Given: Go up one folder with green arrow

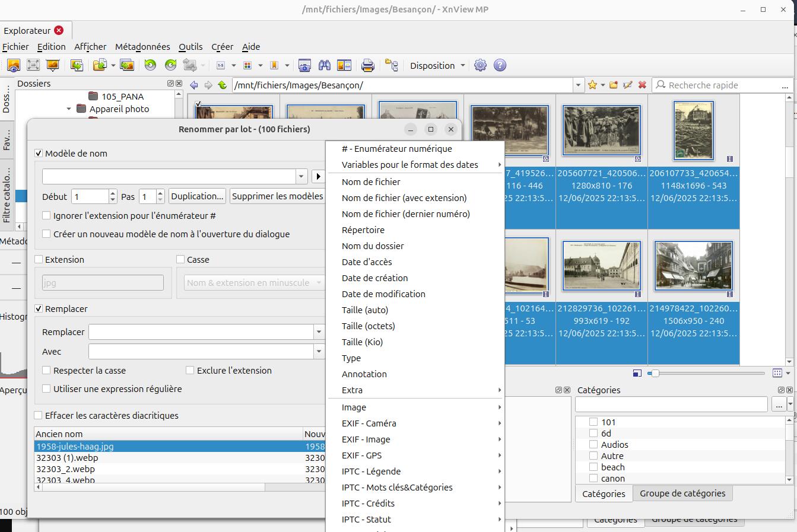Looking at the screenshot, I should (223, 85).
